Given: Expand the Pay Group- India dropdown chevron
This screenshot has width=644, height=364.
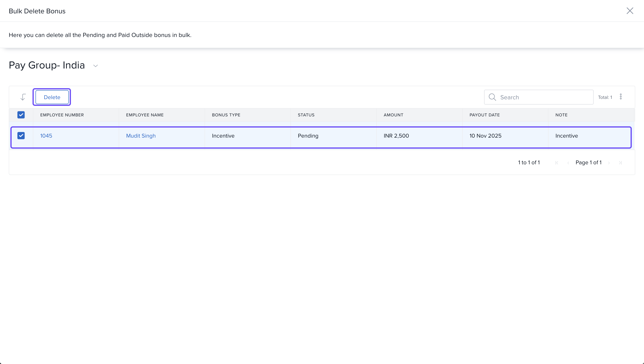Looking at the screenshot, I should (x=95, y=66).
